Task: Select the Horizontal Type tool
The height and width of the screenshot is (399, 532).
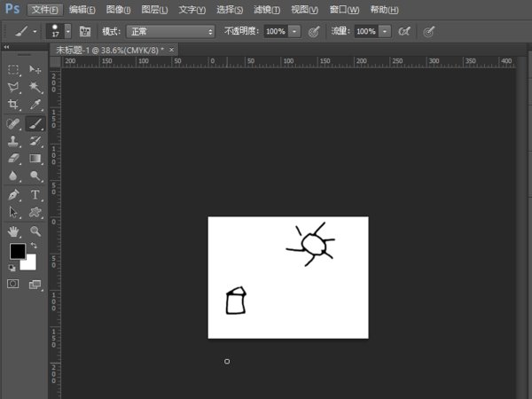Action: [x=35, y=194]
